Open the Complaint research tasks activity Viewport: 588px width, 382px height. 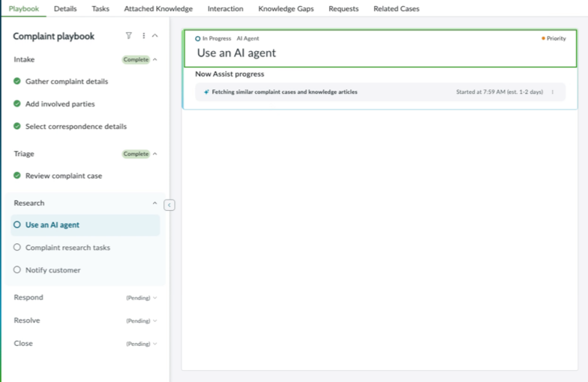67,248
